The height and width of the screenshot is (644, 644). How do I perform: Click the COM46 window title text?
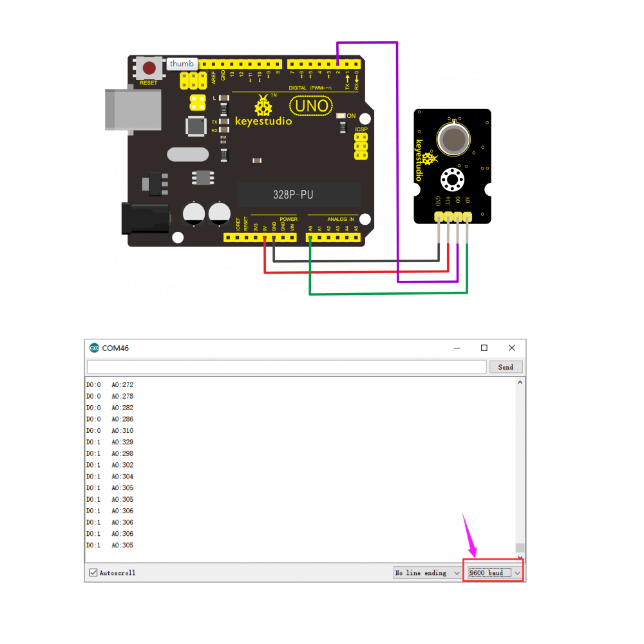click(x=115, y=348)
